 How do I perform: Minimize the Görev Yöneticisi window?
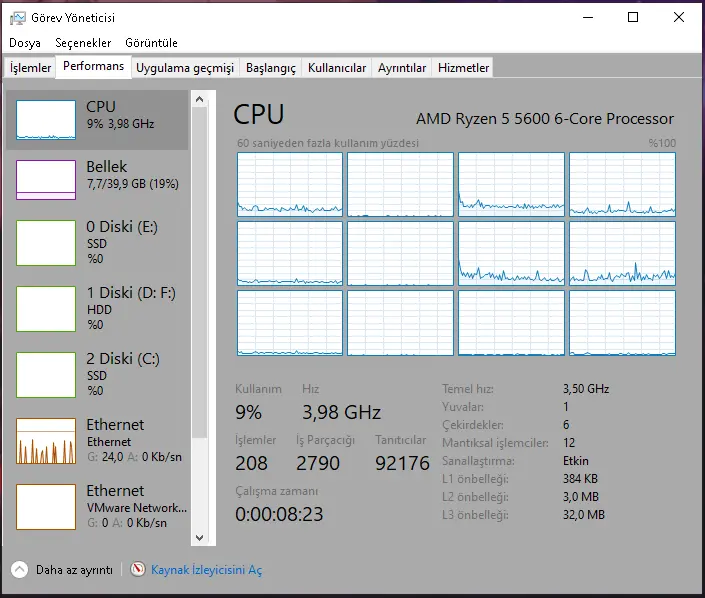click(x=588, y=18)
